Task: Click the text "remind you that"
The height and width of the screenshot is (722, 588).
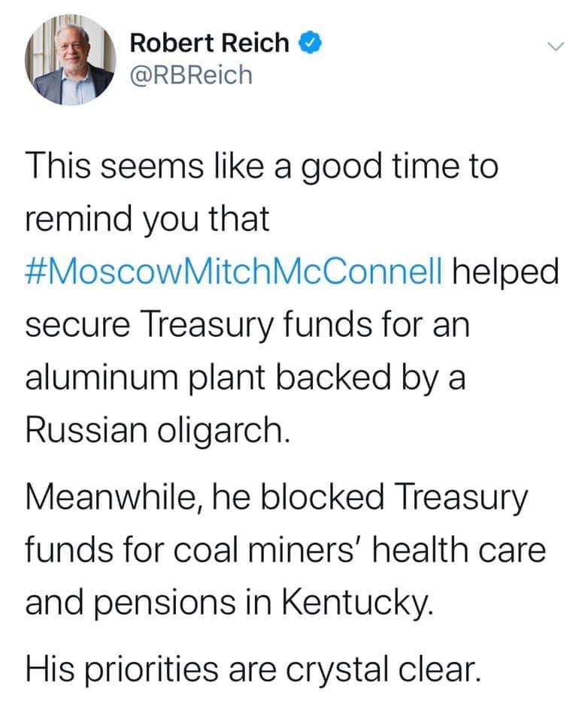Action: click(147, 220)
